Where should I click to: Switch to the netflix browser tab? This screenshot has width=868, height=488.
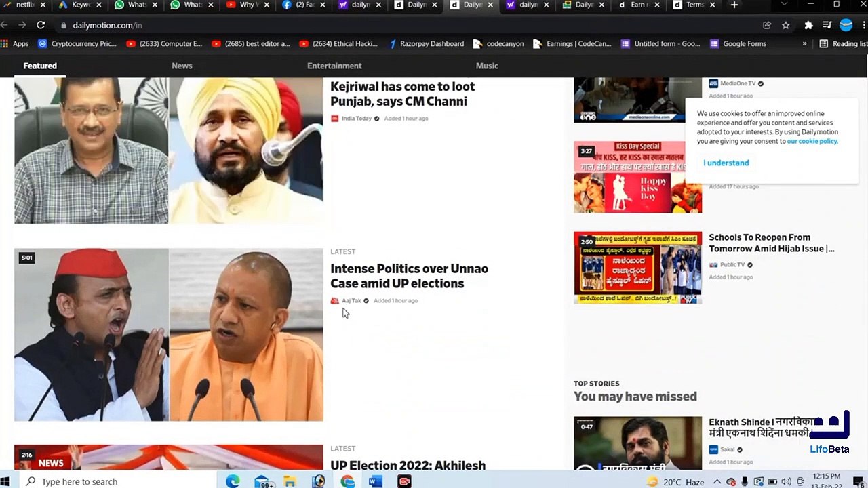pos(24,5)
